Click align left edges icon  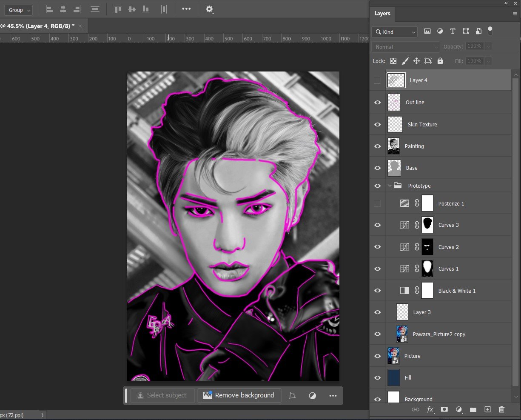pos(49,9)
